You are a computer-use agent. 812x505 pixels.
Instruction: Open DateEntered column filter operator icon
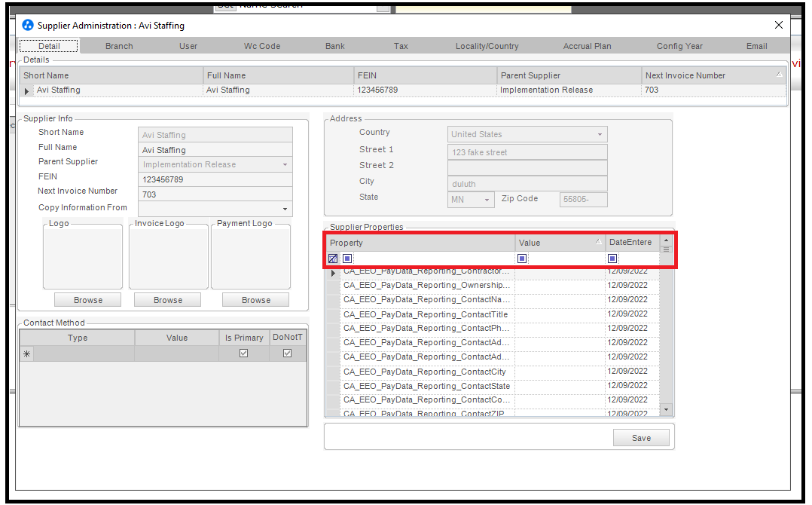click(x=612, y=259)
